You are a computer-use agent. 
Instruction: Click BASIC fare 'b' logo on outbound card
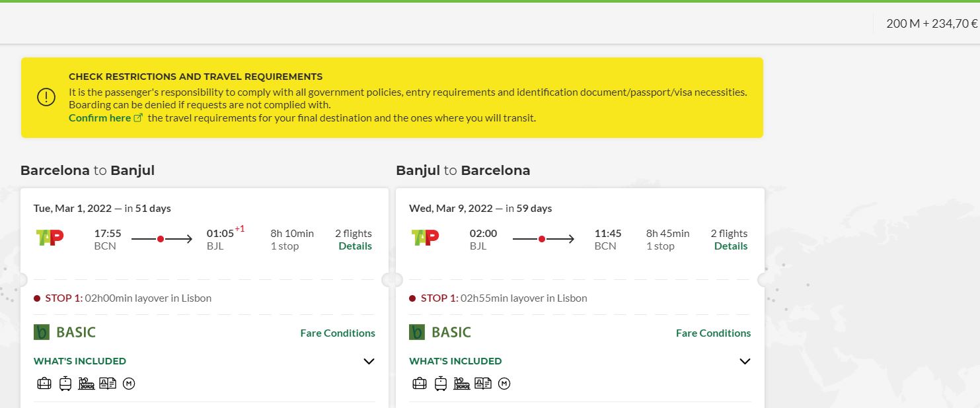point(42,332)
